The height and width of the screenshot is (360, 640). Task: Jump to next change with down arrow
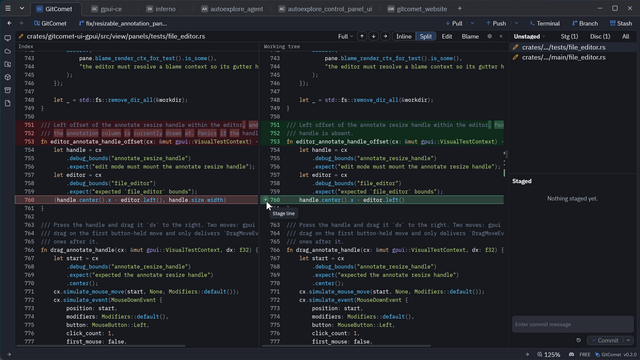(373, 36)
